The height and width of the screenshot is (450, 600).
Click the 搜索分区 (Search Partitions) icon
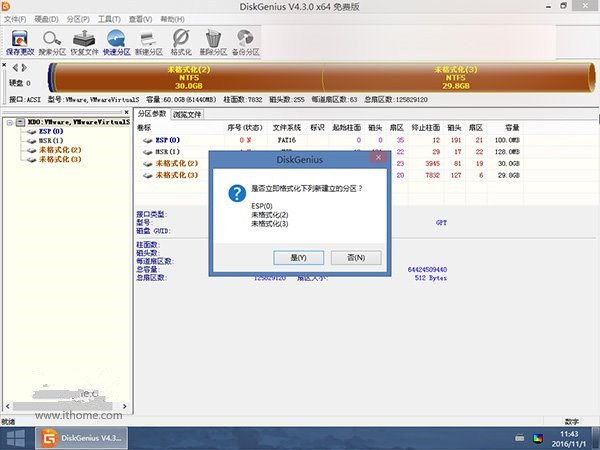pos(52,40)
